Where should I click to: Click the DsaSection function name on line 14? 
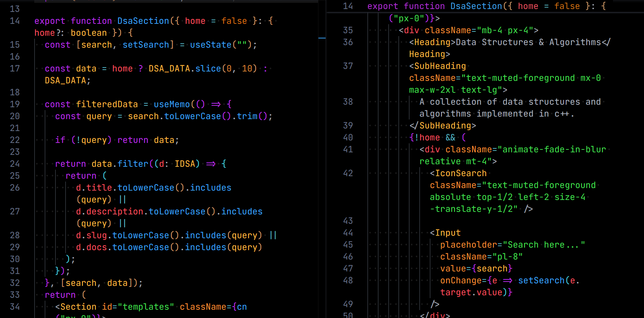coord(143,21)
